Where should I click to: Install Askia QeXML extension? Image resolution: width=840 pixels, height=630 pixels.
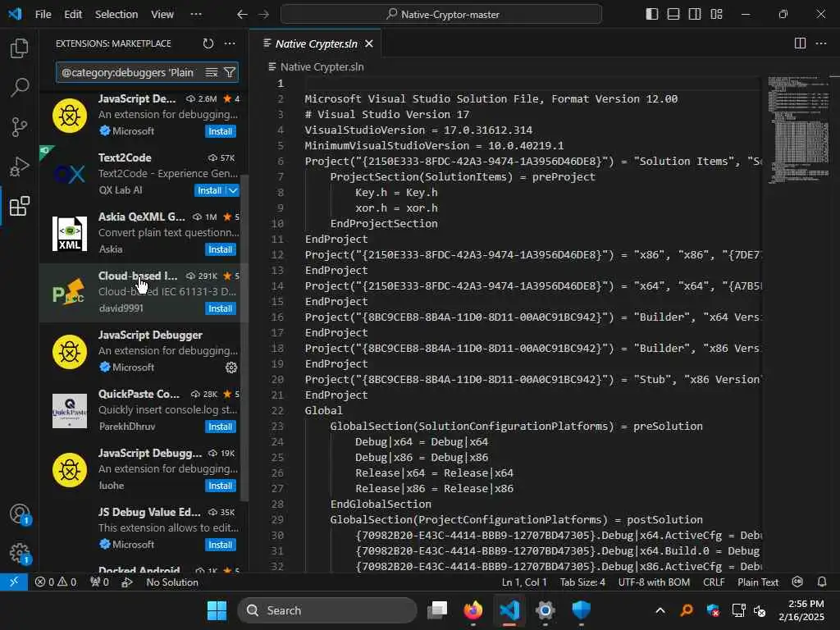tap(220, 249)
